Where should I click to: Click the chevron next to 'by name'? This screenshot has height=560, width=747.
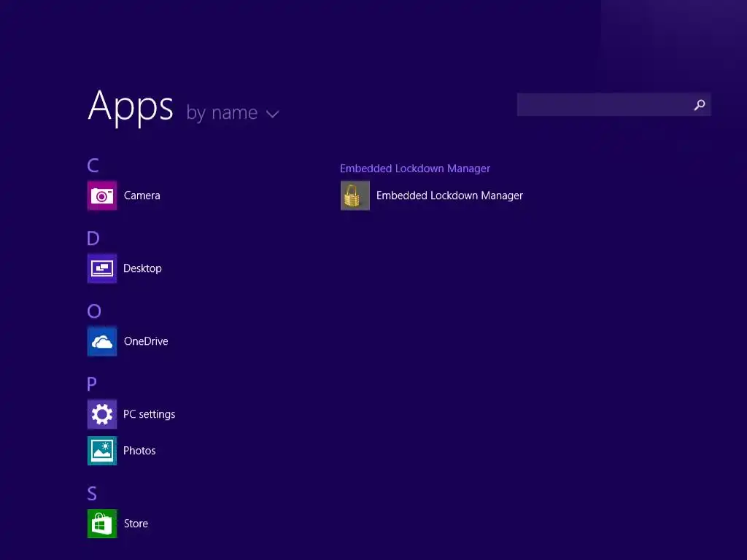coord(273,114)
